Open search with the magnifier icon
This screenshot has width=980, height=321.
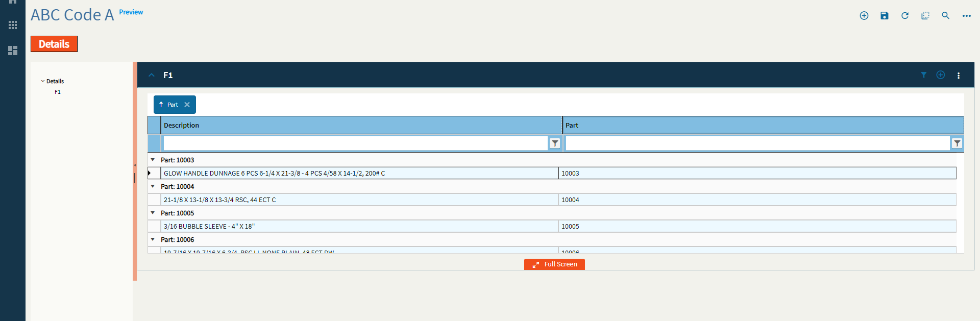pyautogui.click(x=946, y=16)
